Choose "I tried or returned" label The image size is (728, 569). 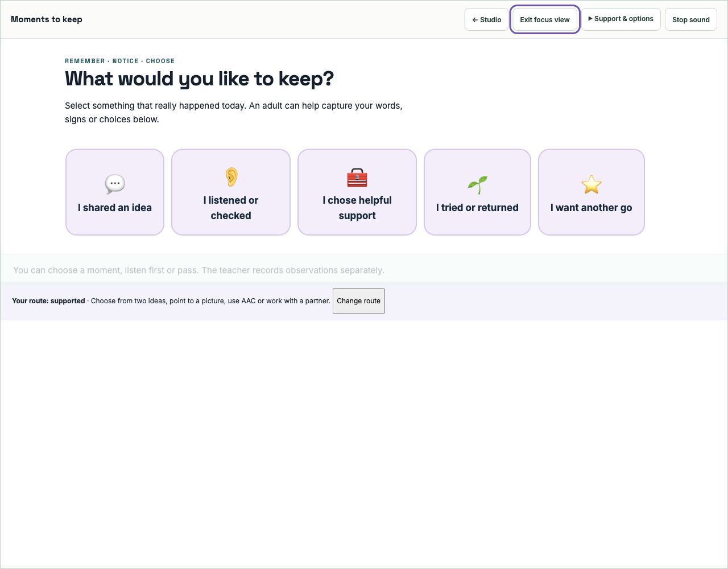477,208
